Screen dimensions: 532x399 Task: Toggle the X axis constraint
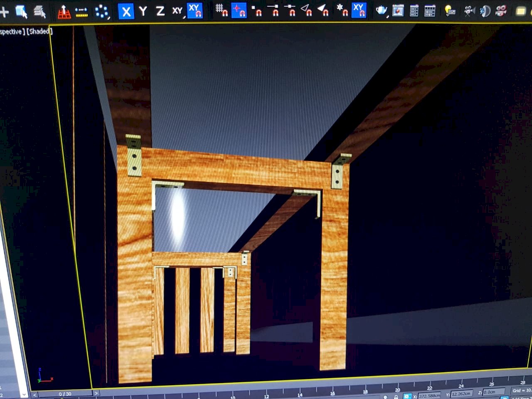click(x=126, y=11)
